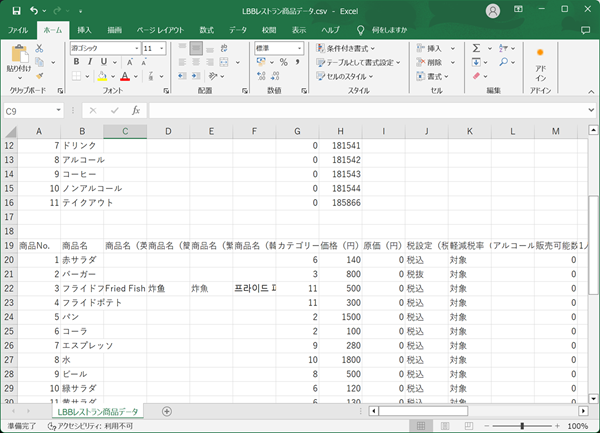This screenshot has height=433, width=600.
Task: Click the Insert Function fx icon
Action: coord(135,111)
